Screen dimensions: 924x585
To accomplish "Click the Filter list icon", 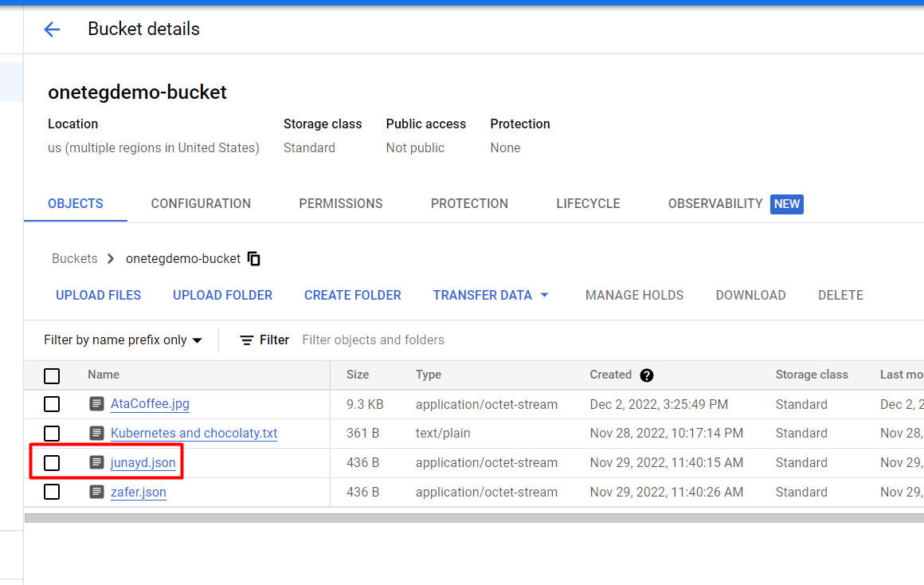I will click(247, 340).
